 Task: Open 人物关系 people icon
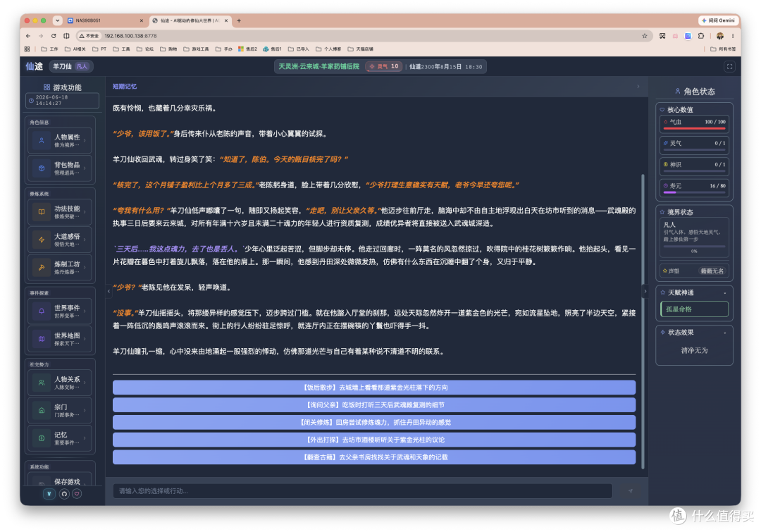[42, 383]
